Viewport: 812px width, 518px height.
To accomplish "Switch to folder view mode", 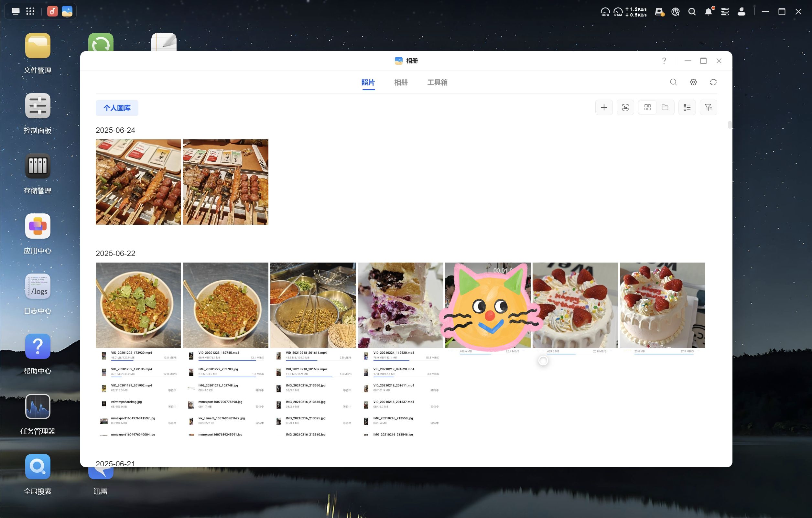I will [665, 108].
